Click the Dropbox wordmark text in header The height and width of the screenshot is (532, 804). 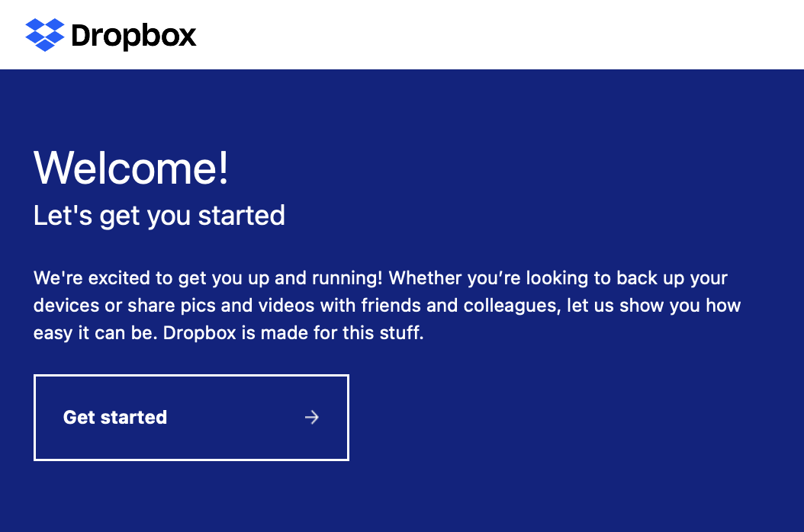pos(133,36)
